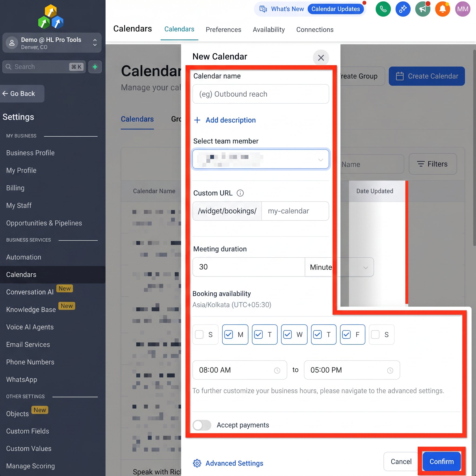This screenshot has width=476, height=476.
Task: Open the 05:00 PM end time picker
Action: click(x=352, y=370)
